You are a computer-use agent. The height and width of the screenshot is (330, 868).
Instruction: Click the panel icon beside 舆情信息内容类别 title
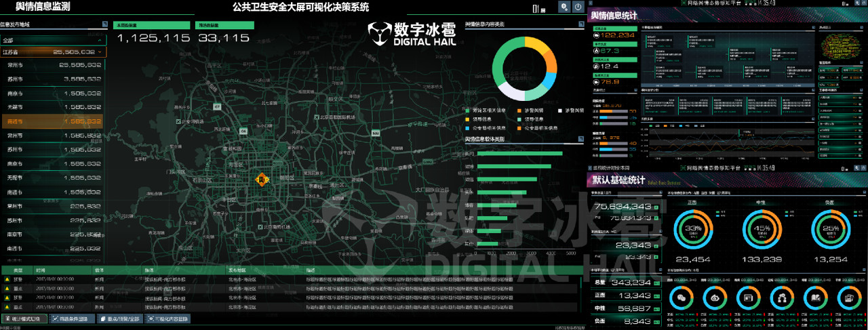point(580,24)
